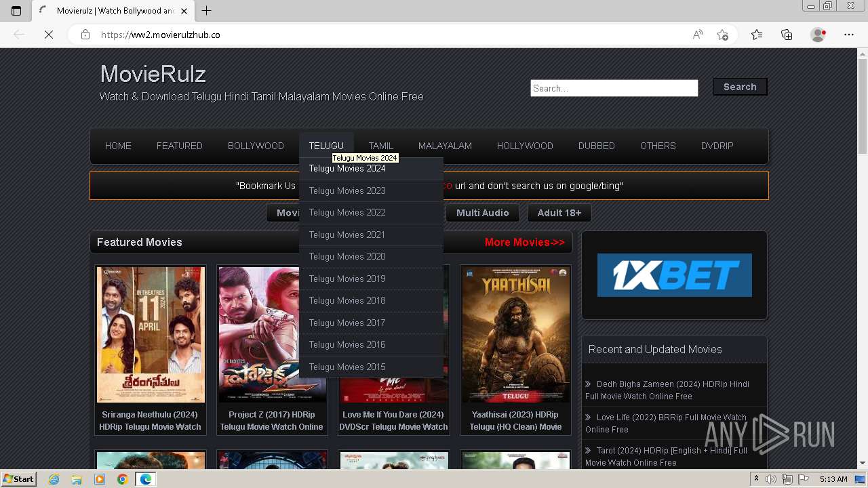Image resolution: width=868 pixels, height=488 pixels.
Task: Launch Google Chrome from the taskbar
Action: (x=122, y=479)
